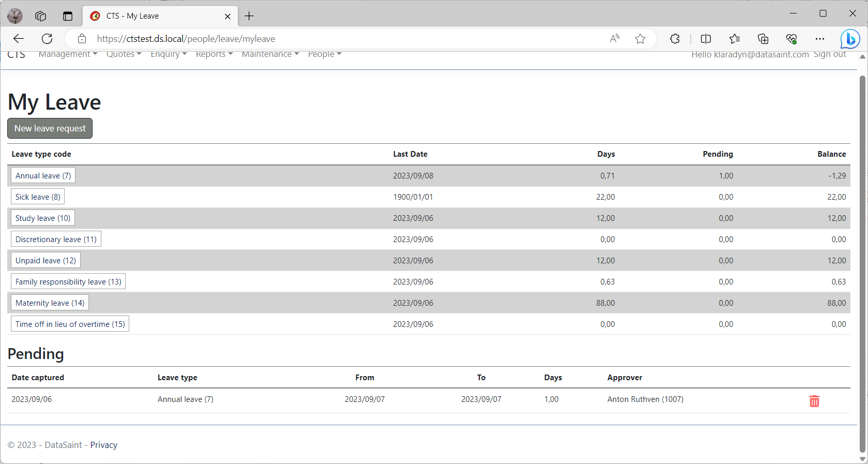
Task: Open Browser essentials heart icon
Action: coord(791,39)
